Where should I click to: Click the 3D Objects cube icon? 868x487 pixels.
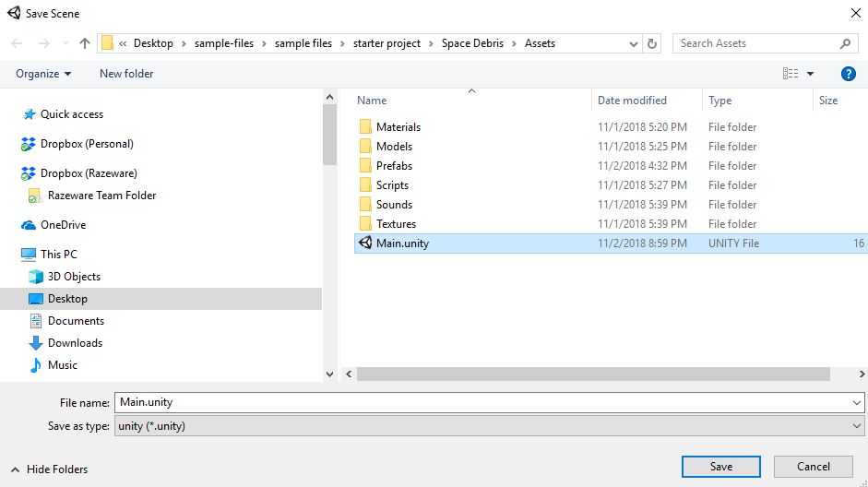point(36,276)
